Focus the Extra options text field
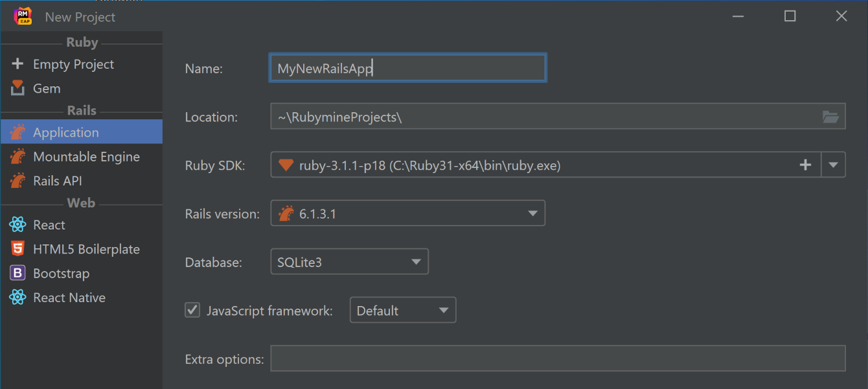The height and width of the screenshot is (389, 868). [557, 359]
